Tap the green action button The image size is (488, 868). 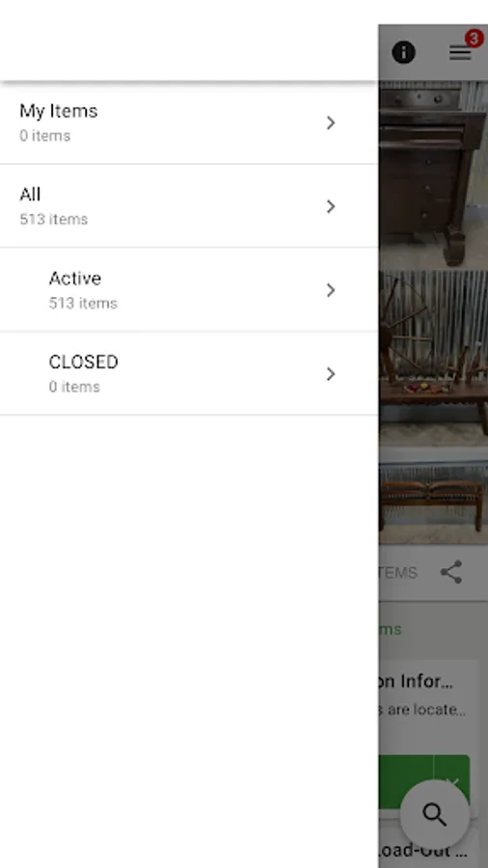tap(424, 781)
